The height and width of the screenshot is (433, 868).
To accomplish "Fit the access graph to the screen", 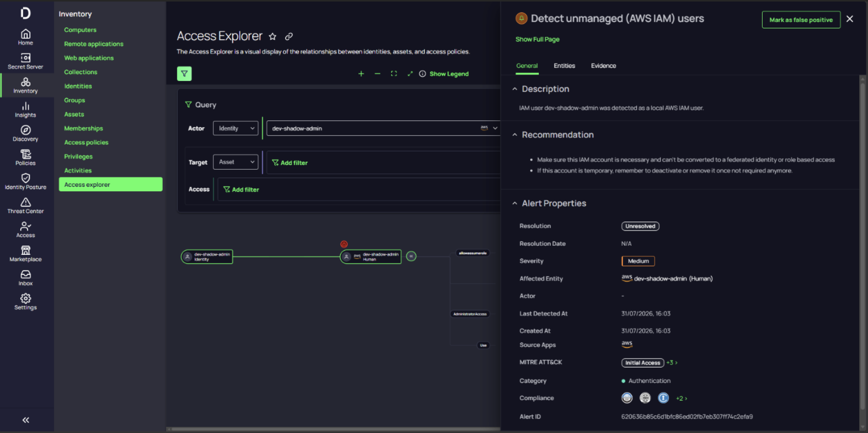I will click(394, 74).
